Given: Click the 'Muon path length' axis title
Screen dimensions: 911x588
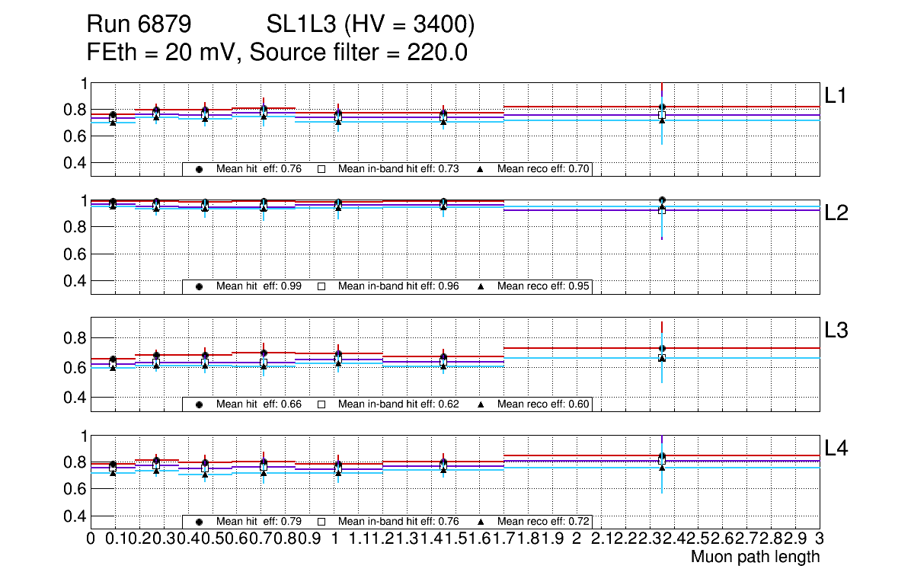Looking at the screenshot, I should click(x=755, y=557).
